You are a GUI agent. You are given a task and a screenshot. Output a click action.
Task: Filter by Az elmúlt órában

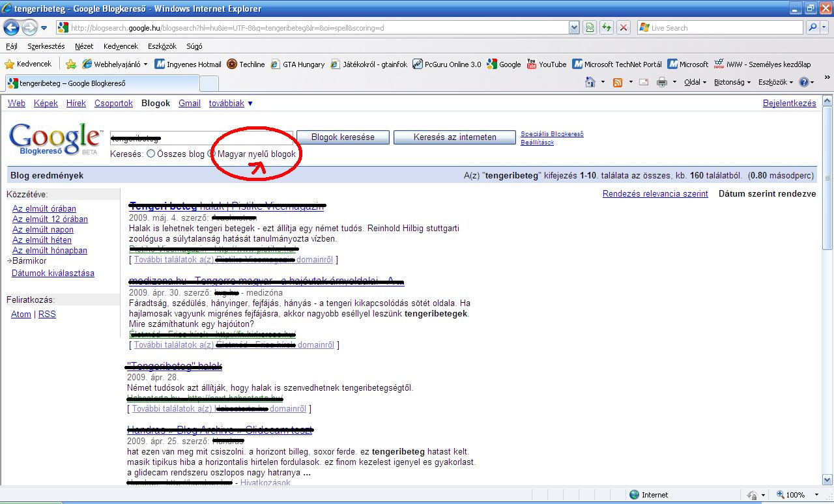(44, 209)
